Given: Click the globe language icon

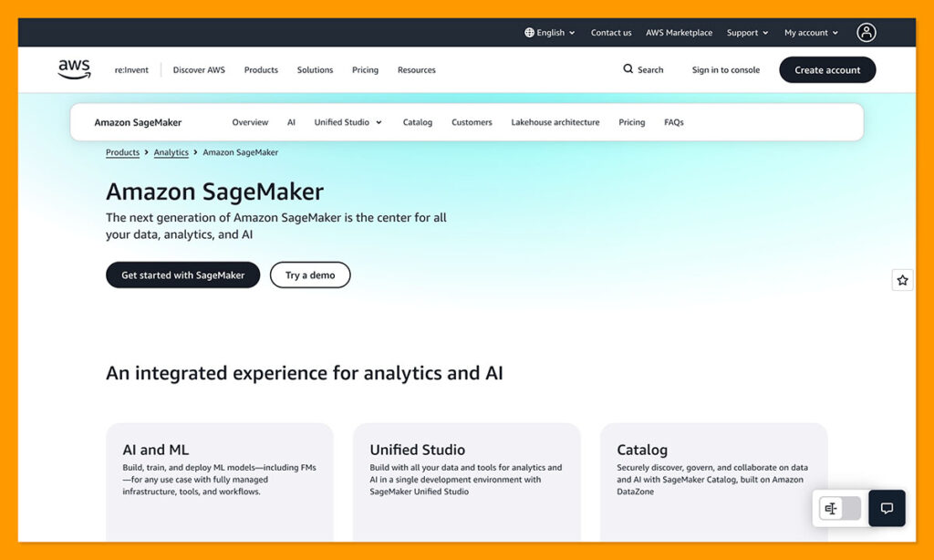Looking at the screenshot, I should point(529,33).
